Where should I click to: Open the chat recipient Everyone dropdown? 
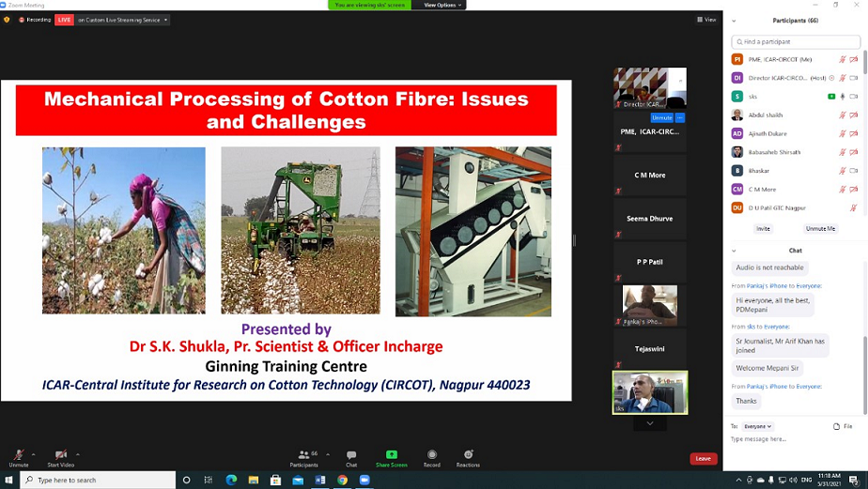tap(757, 426)
